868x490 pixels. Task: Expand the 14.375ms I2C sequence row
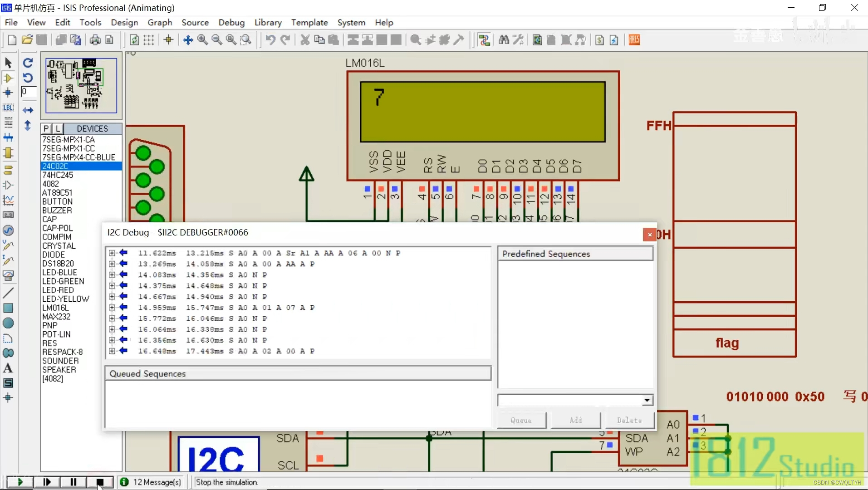pyautogui.click(x=112, y=285)
